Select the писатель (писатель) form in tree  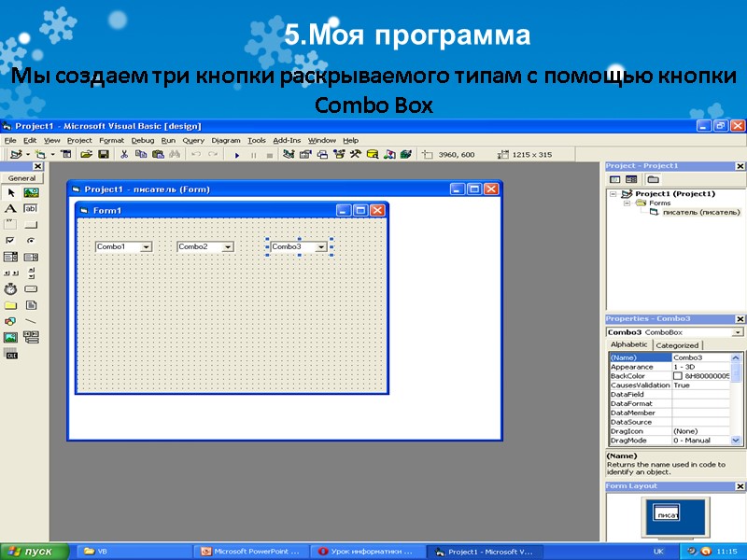(701, 213)
